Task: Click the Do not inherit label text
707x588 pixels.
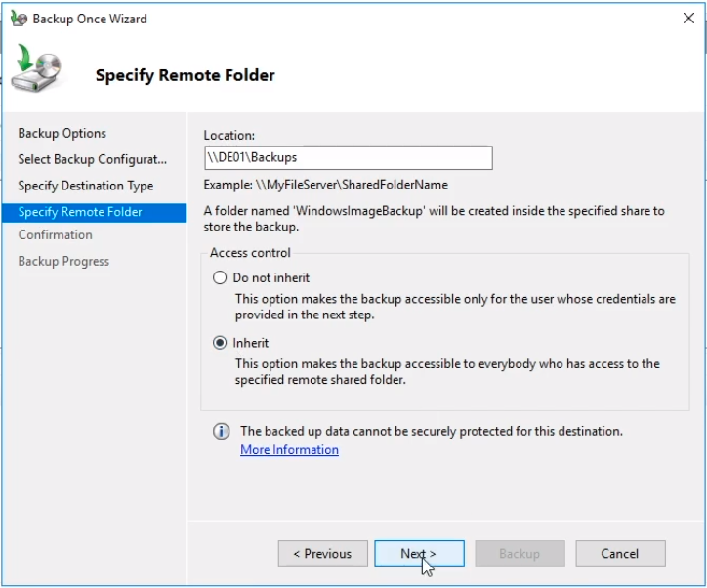Action: (x=271, y=278)
